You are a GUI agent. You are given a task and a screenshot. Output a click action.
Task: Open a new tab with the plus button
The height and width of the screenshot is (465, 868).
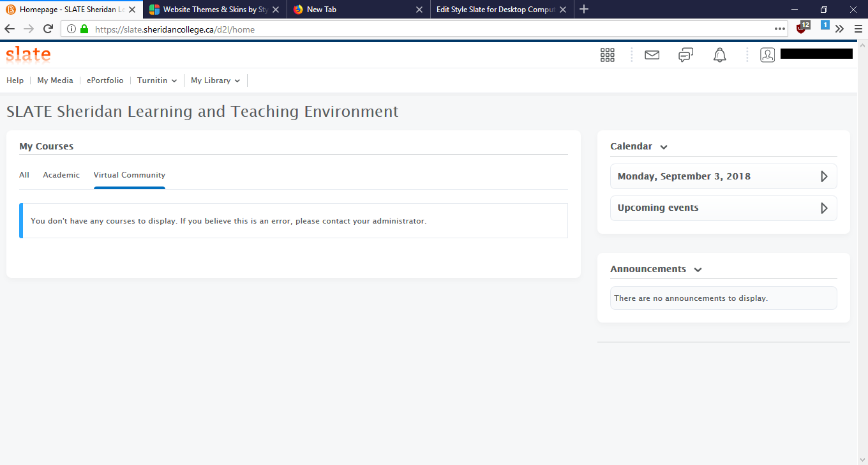pyautogui.click(x=584, y=9)
